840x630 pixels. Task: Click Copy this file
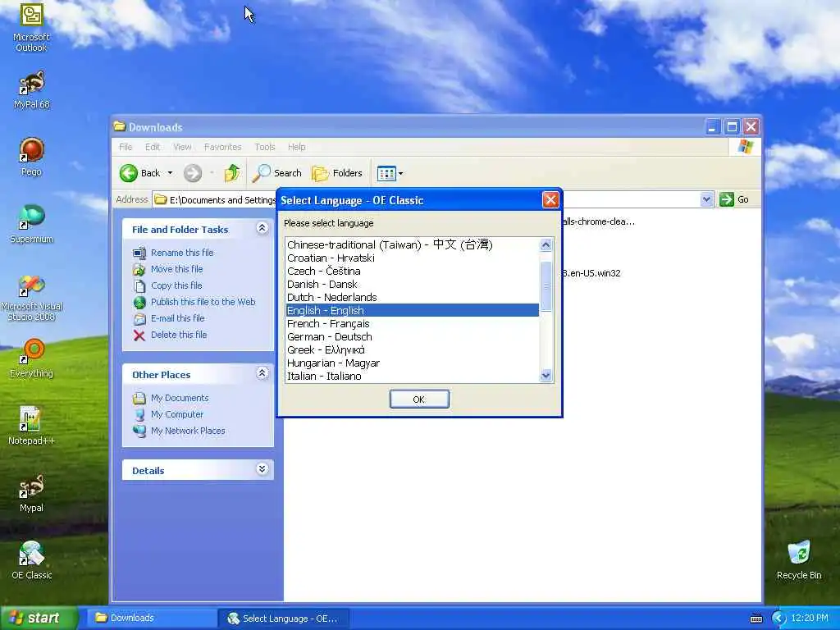pos(176,285)
